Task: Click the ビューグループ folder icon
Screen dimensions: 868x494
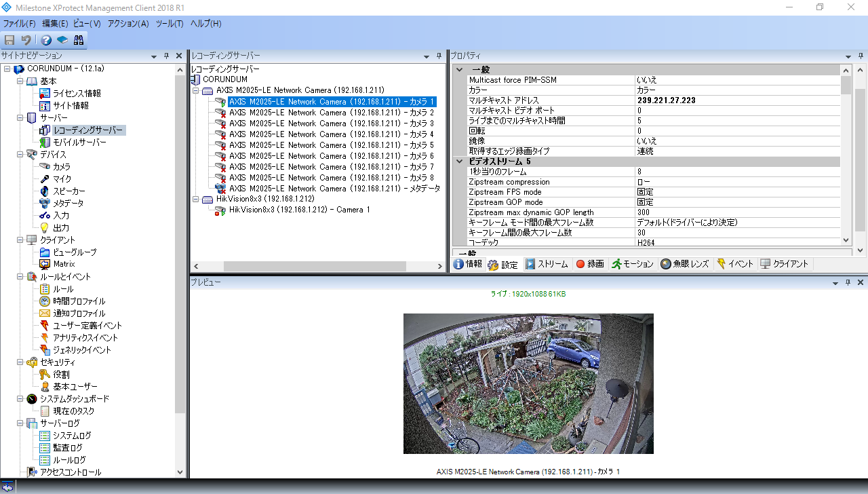Action: 45,252
